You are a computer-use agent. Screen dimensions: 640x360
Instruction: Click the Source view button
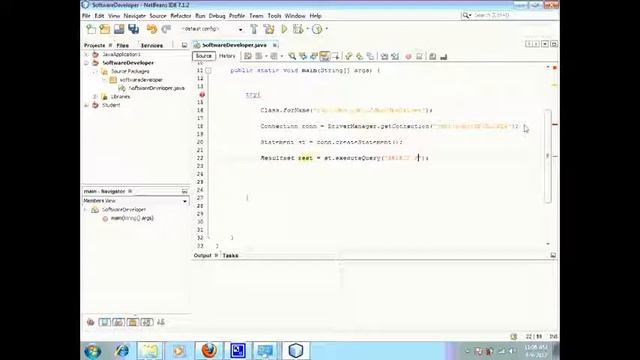click(203, 56)
